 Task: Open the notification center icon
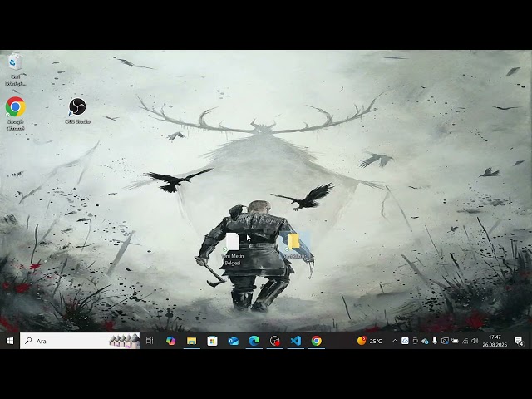pyautogui.click(x=518, y=341)
